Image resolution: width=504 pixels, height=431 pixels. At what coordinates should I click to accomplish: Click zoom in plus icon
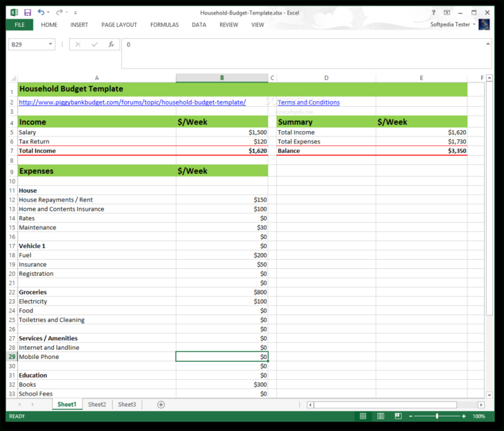pos(463,416)
